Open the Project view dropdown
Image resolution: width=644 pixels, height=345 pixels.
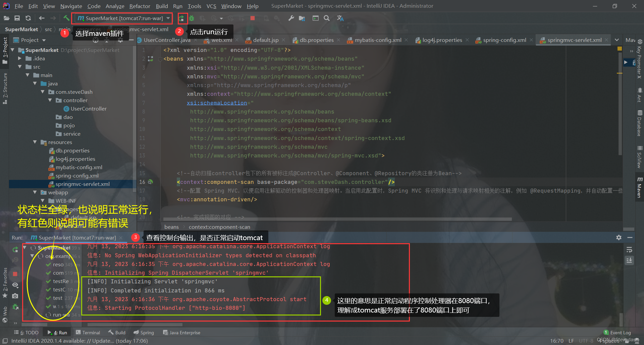coord(44,40)
